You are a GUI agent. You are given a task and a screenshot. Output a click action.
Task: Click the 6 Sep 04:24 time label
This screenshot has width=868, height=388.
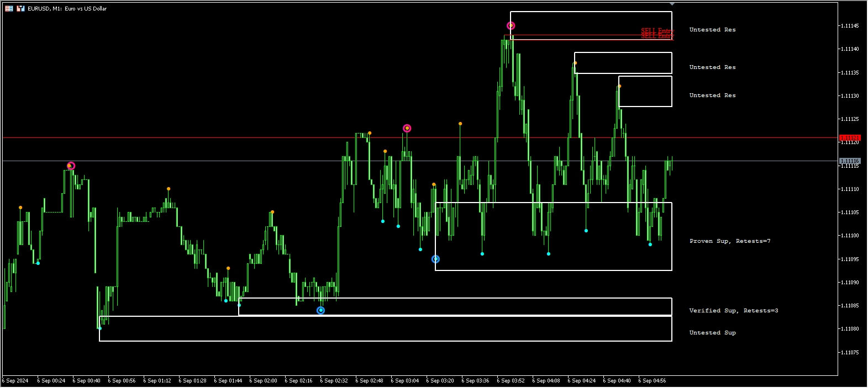582,381
